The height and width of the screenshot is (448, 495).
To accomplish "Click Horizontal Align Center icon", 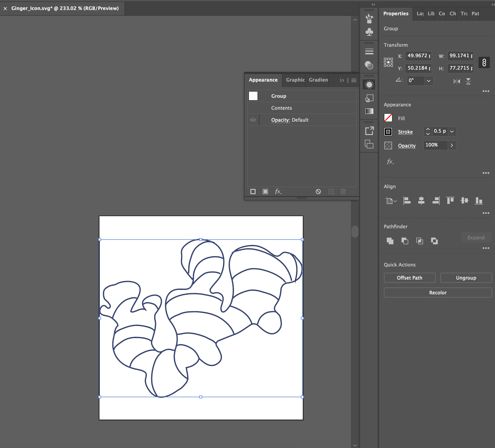I will pos(421,201).
